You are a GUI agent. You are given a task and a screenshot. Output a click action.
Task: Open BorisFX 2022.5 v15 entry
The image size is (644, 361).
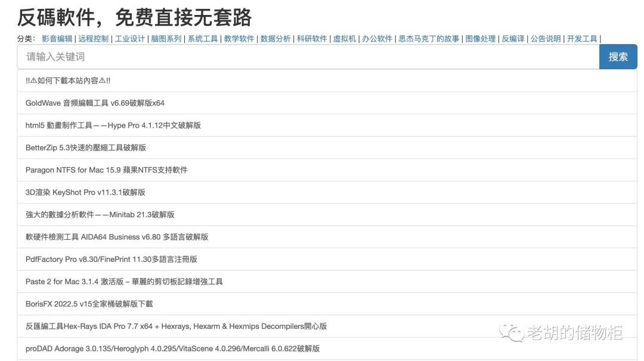(327, 304)
